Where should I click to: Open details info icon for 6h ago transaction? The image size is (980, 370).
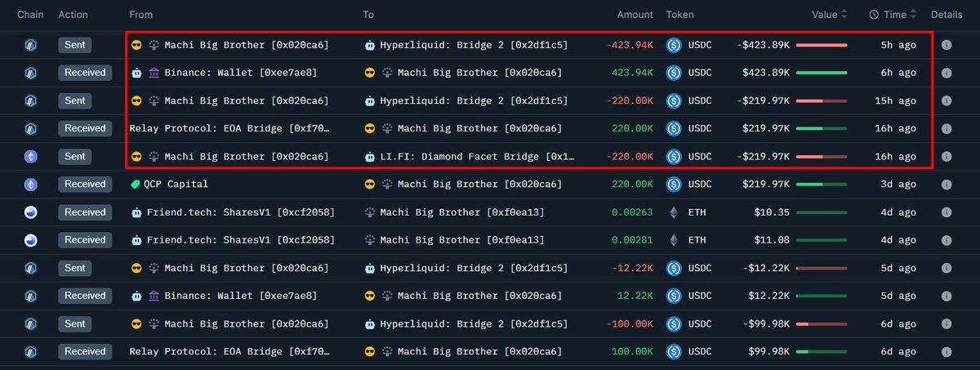point(947,73)
